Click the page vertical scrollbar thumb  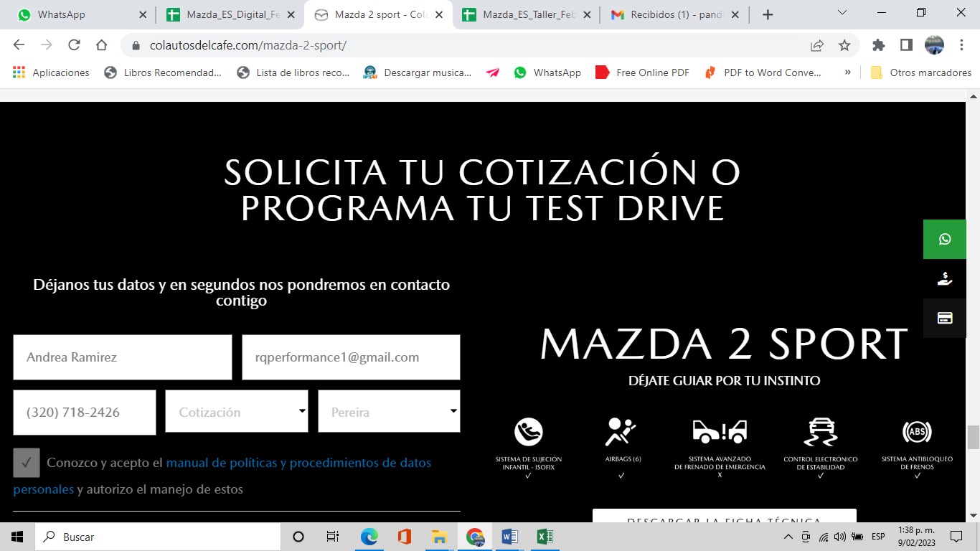click(x=973, y=437)
